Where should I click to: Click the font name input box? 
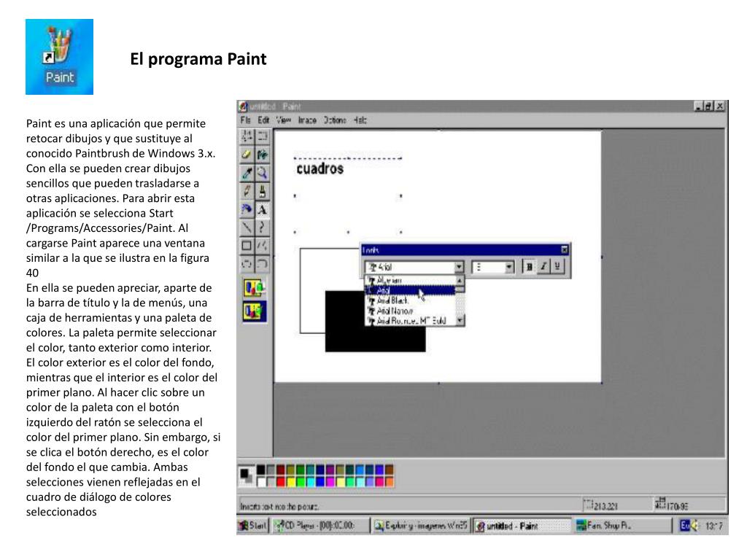(x=410, y=267)
